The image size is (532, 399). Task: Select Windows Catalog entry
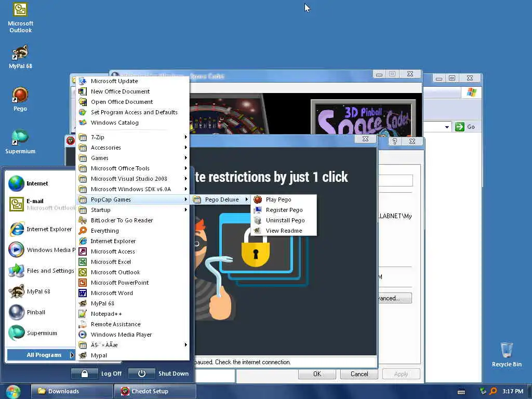coord(132,123)
